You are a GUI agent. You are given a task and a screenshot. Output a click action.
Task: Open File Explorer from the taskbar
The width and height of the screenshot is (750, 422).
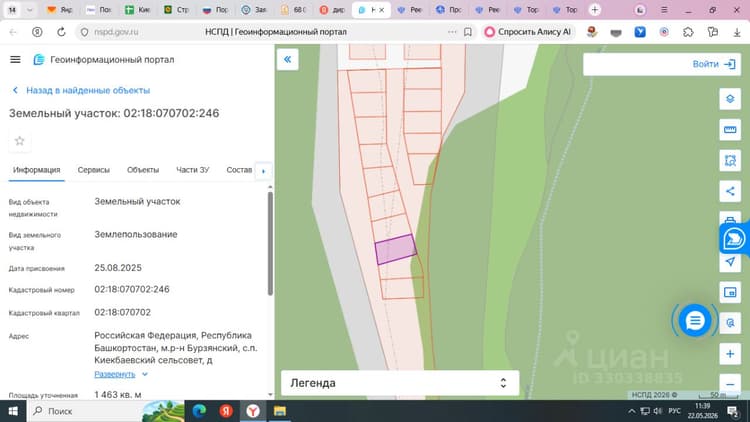(280, 411)
